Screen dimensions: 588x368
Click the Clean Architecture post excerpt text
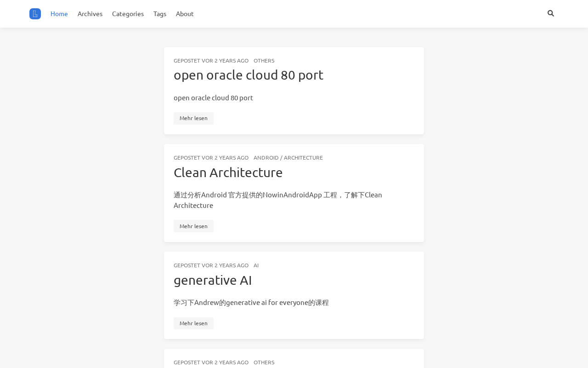click(x=277, y=200)
